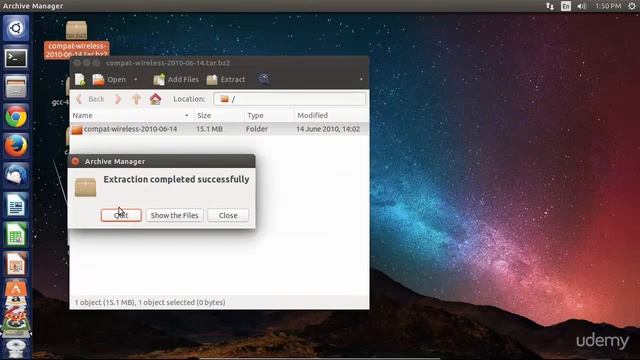Image resolution: width=640 pixels, height=360 pixels.
Task: Click the compat-wireless tar.bz2 desktop file icon
Action: 76,30
